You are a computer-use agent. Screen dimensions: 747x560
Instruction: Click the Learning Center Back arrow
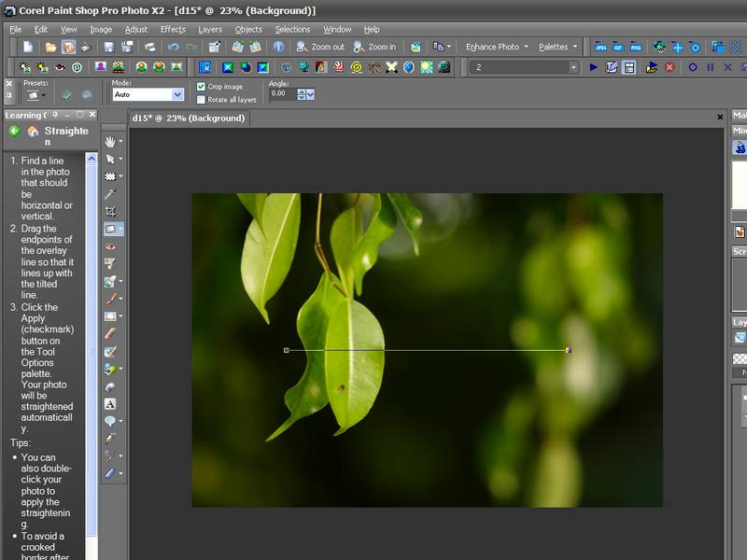tap(14, 132)
